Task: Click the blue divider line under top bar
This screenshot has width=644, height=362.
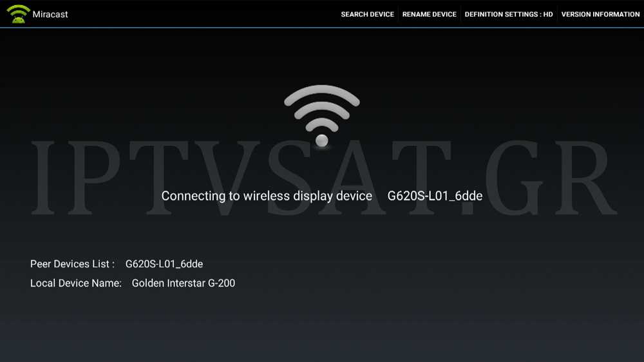Action: (322, 28)
